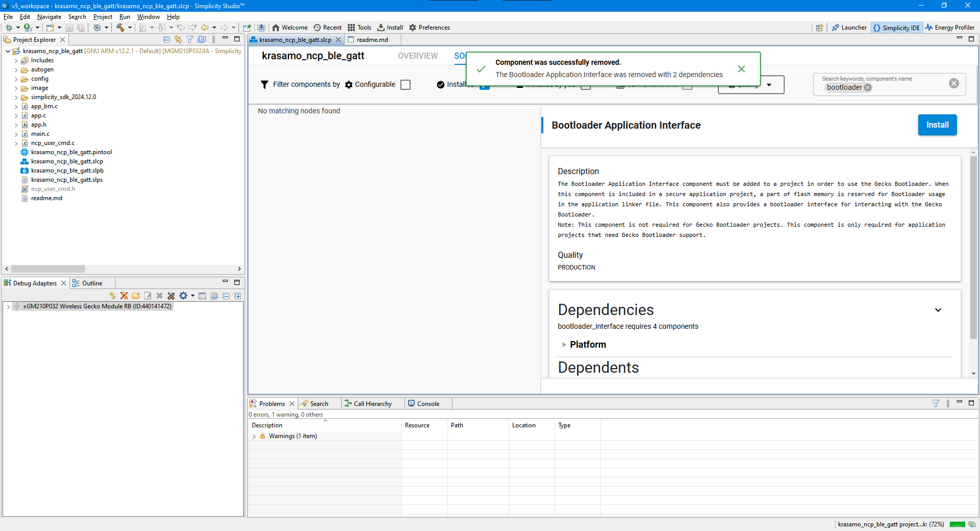Collapse the Dependencies section chevron
The width and height of the screenshot is (980, 531).
coord(938,310)
